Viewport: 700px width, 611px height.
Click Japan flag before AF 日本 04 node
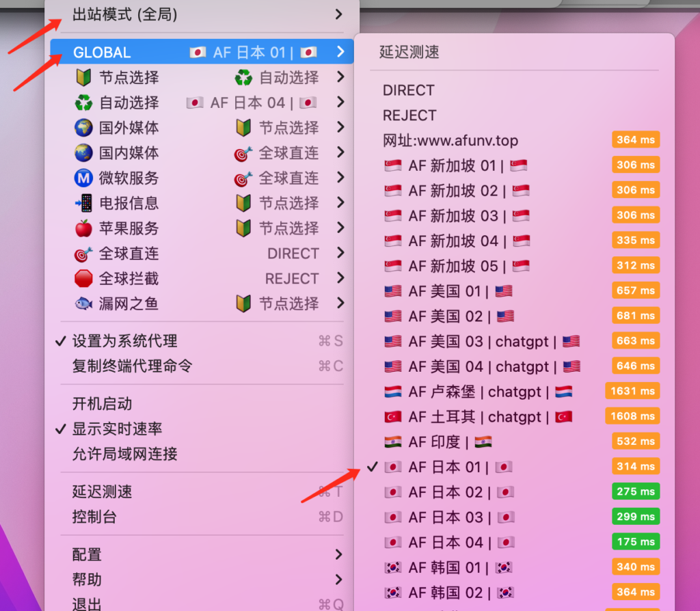click(x=393, y=543)
